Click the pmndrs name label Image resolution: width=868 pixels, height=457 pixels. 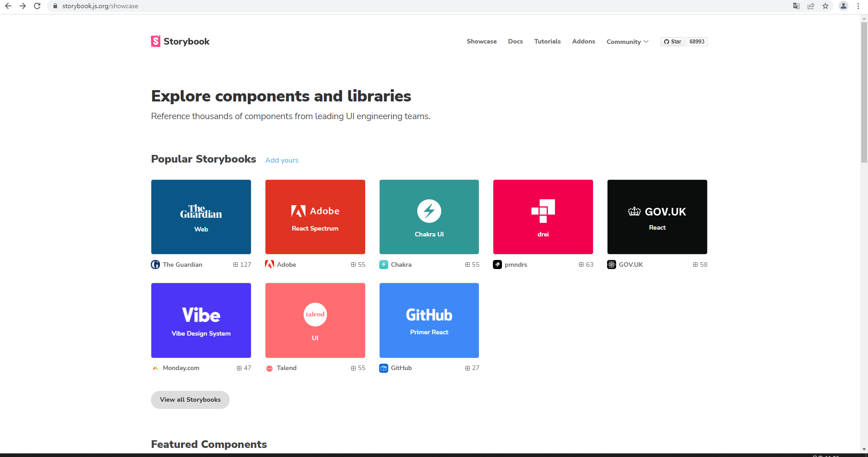(516, 265)
